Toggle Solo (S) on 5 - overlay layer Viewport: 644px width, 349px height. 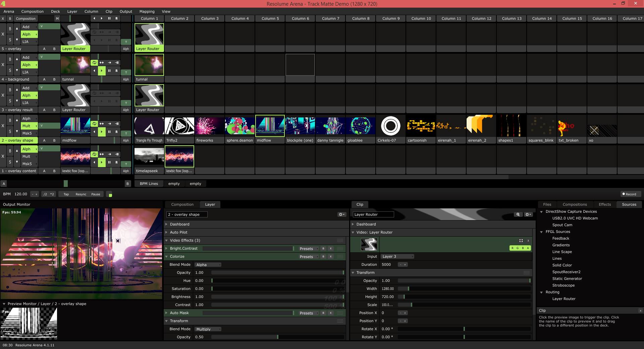(10, 40)
